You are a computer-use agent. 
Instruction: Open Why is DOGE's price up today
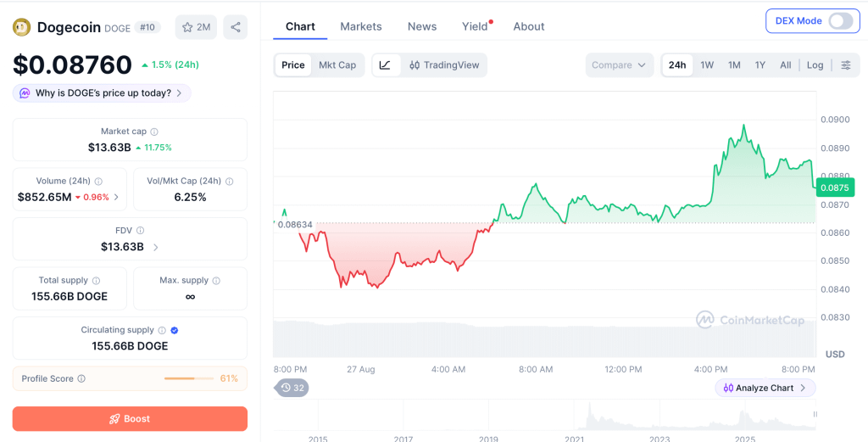(x=102, y=93)
